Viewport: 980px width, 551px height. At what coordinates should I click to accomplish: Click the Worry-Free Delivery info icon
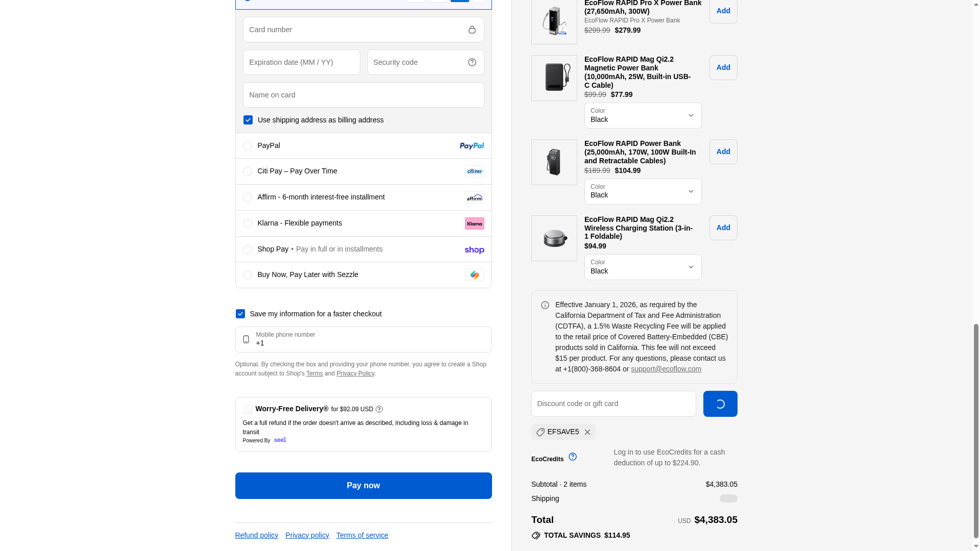pyautogui.click(x=379, y=409)
